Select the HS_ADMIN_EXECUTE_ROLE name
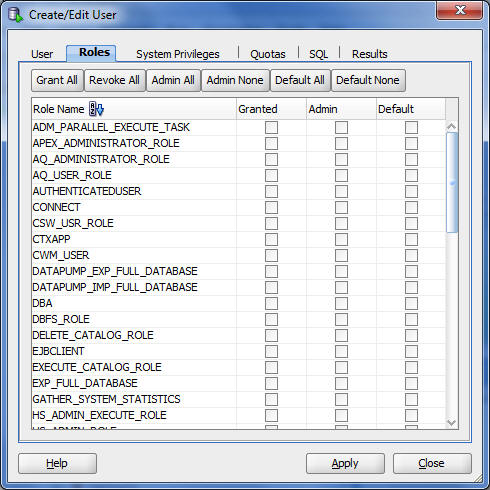Image resolution: width=490 pixels, height=490 pixels. pyautogui.click(x=99, y=415)
